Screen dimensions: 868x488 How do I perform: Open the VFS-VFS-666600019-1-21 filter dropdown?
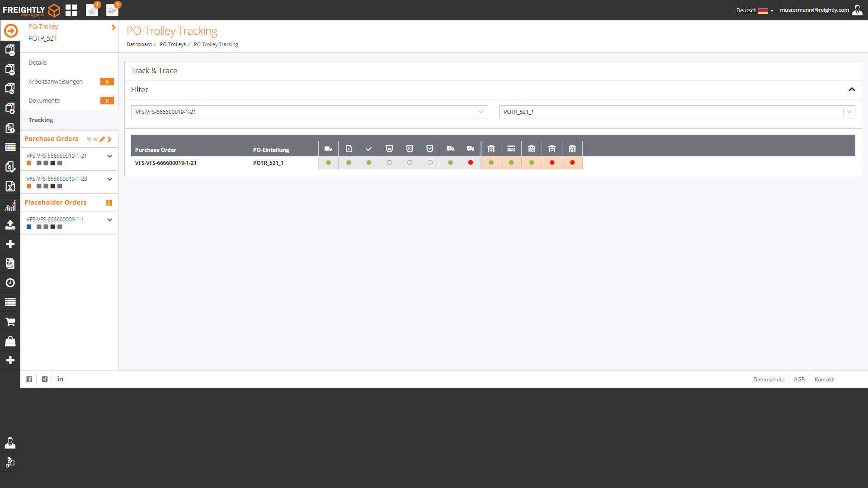[x=309, y=112]
